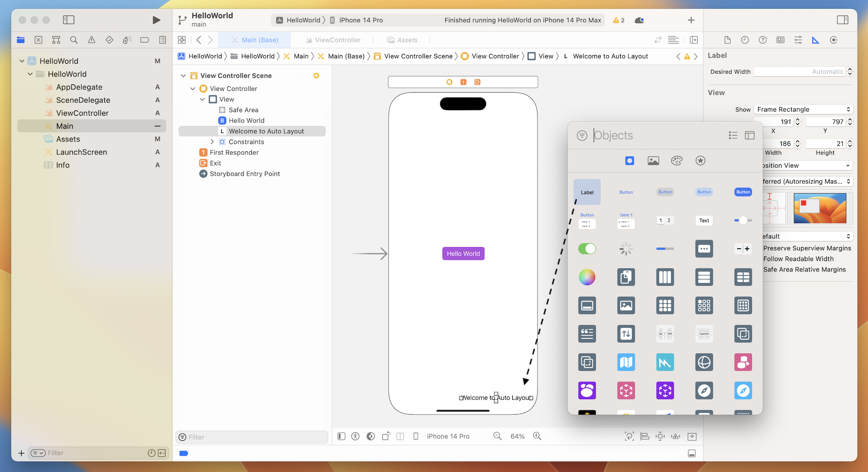Open the Find navigator magnifier icon
Viewport: 868px width, 472px height.
[74, 40]
